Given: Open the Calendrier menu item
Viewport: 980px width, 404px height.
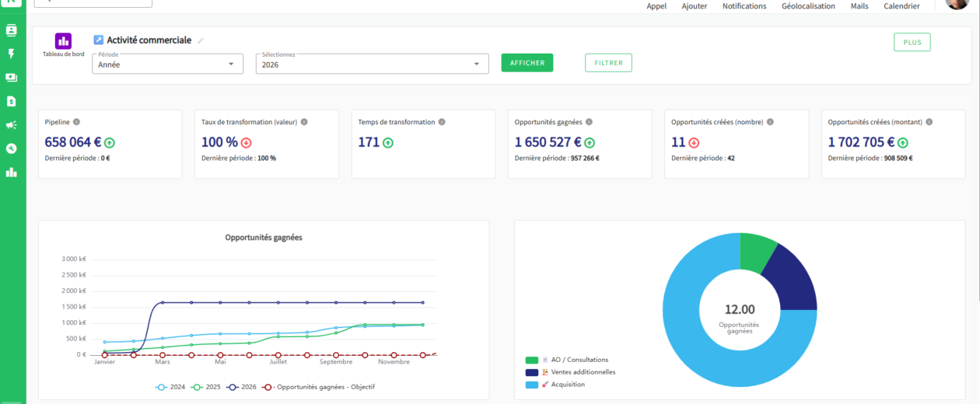Looking at the screenshot, I should point(901,6).
